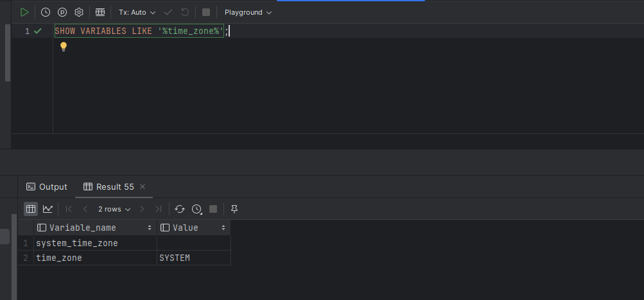Open auto-refresh timer icon in results
Viewport: 644px width, 300px height.
point(196,209)
